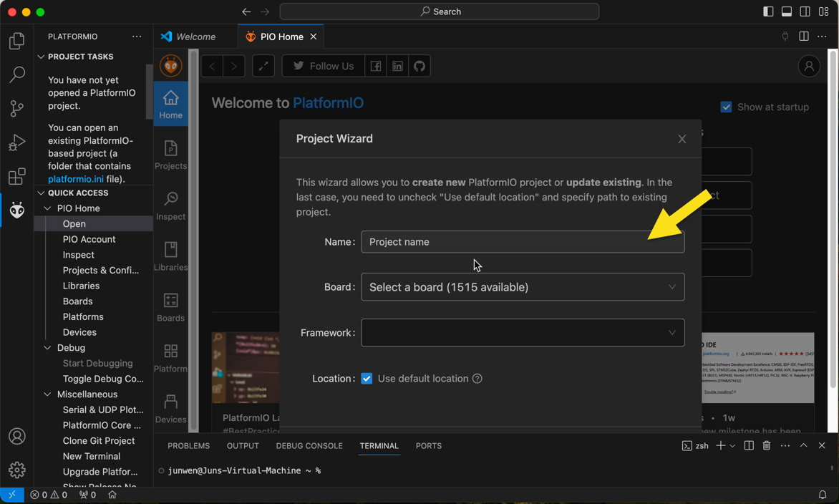Image resolution: width=839 pixels, height=504 pixels.
Task: Open the Extensions view
Action: coord(16,176)
